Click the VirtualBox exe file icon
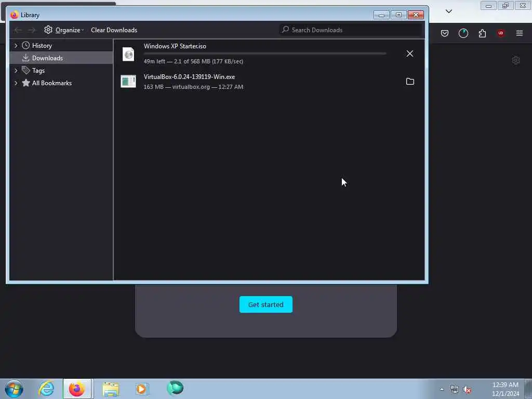The height and width of the screenshot is (399, 532). pos(128,82)
